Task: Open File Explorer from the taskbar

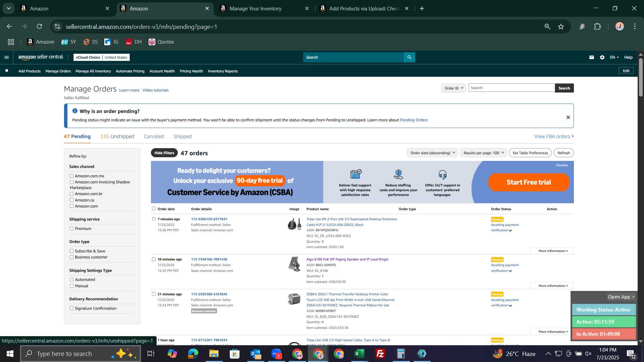Action: [x=214, y=354]
